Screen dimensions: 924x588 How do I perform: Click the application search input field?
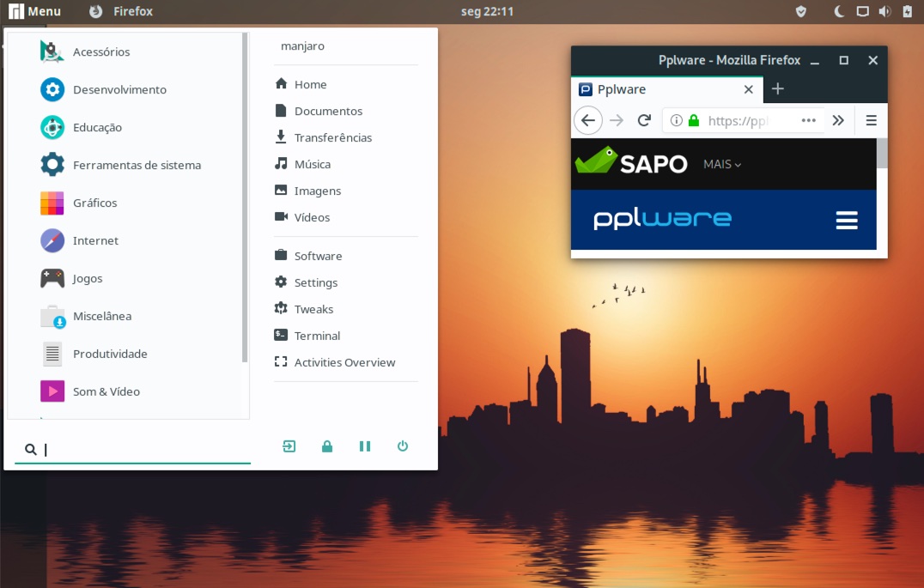(x=129, y=448)
